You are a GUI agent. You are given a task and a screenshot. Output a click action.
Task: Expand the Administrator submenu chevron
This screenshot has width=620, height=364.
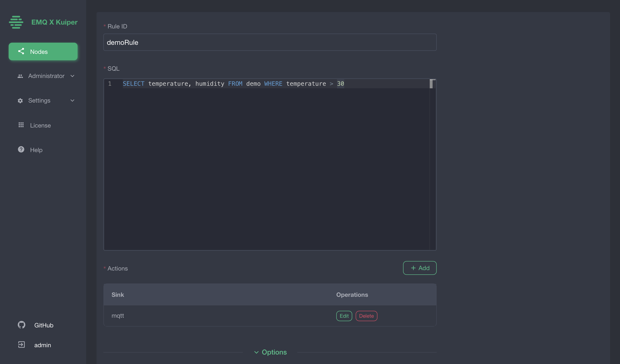coord(72,76)
